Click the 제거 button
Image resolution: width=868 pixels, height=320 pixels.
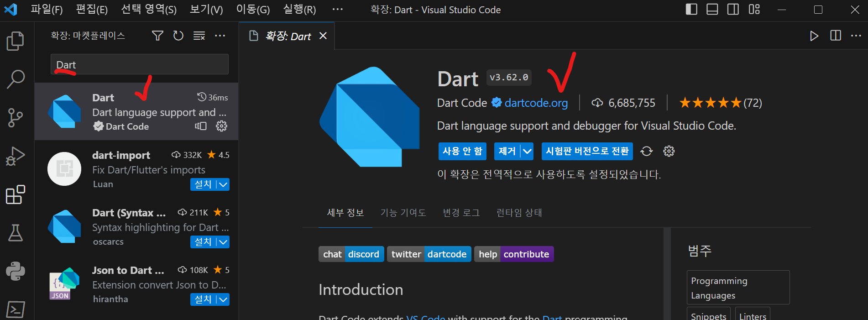(507, 151)
